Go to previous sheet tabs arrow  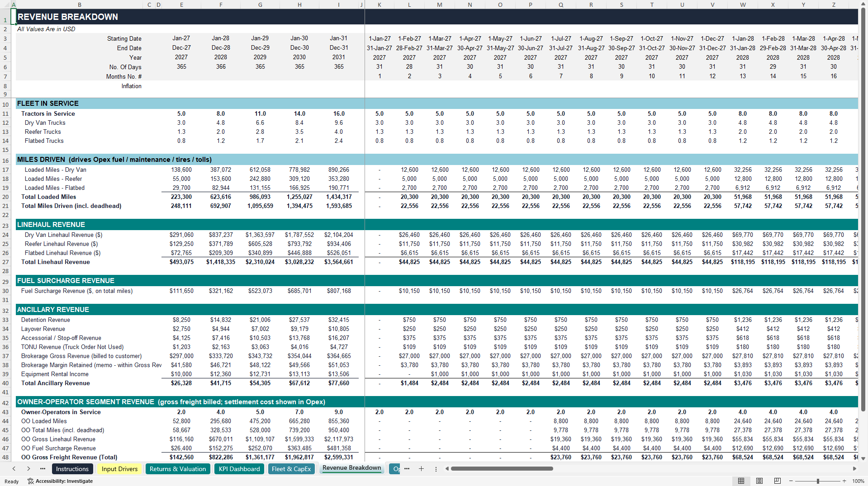coord(14,469)
